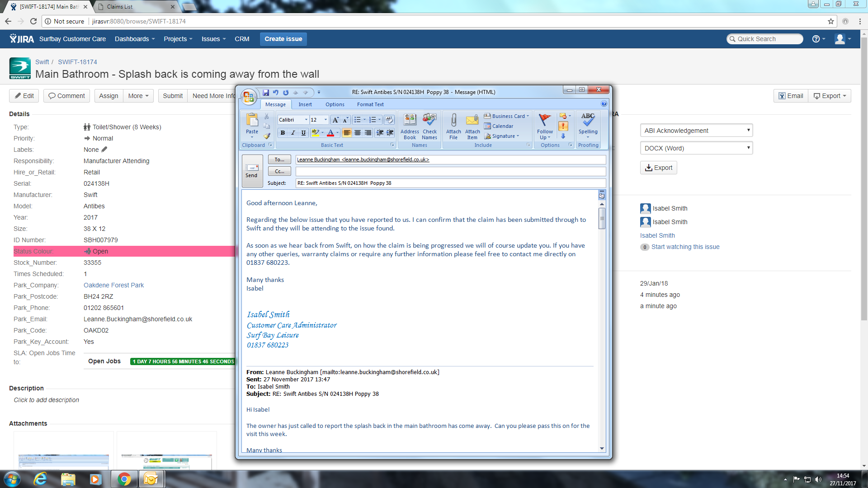868x488 pixels.
Task: Open the Oakdene Forest Park link
Action: (113, 285)
